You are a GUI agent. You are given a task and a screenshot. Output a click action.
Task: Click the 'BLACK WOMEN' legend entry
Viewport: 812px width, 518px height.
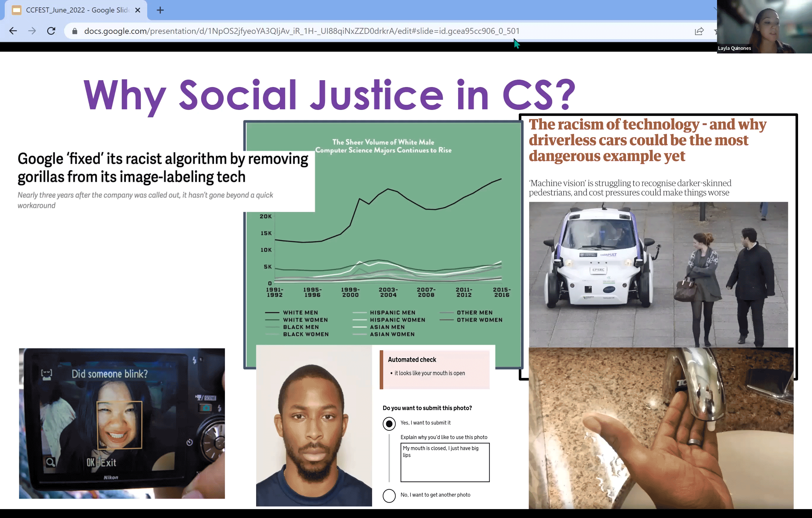(297, 334)
